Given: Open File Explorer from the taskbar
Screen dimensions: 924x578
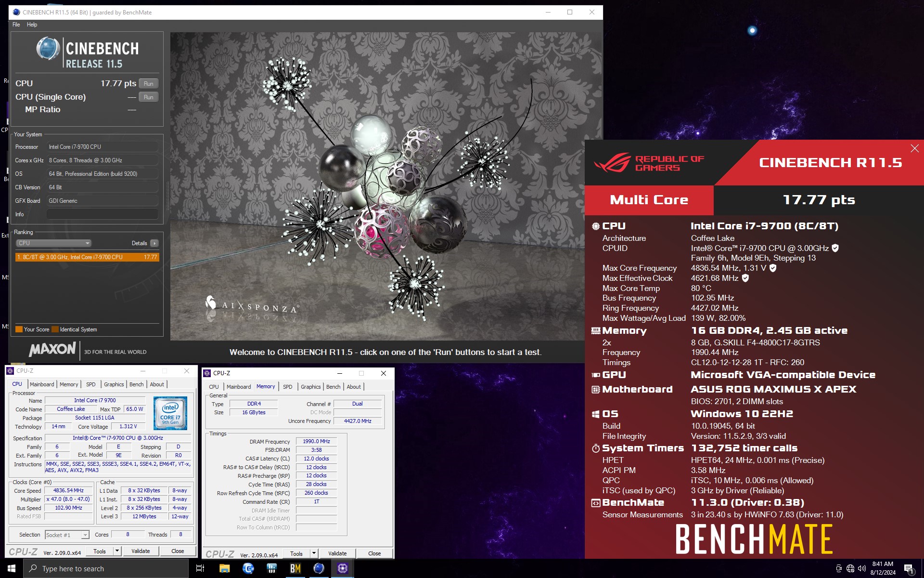Looking at the screenshot, I should 224,568.
